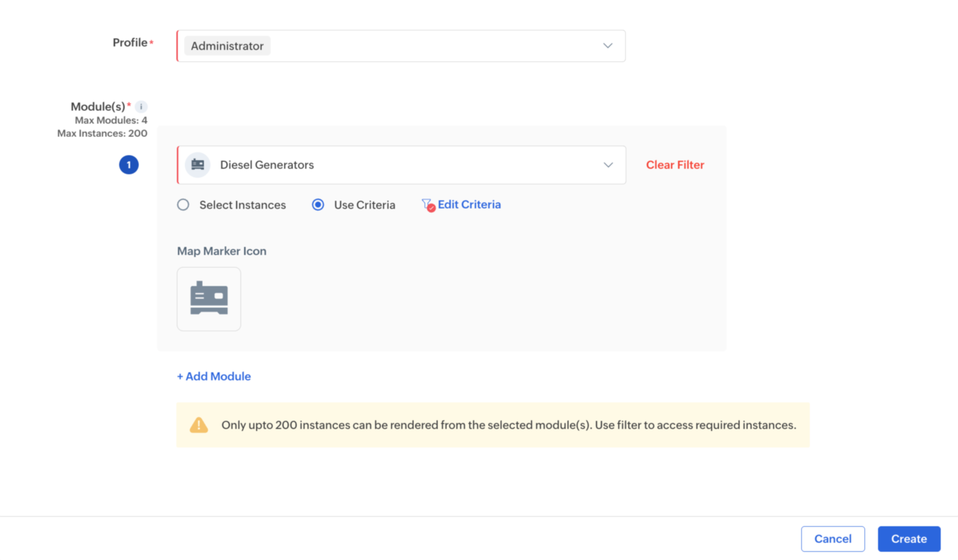The width and height of the screenshot is (958, 560).
Task: Expand the Diesel Generators dropdown chevron
Action: (608, 165)
